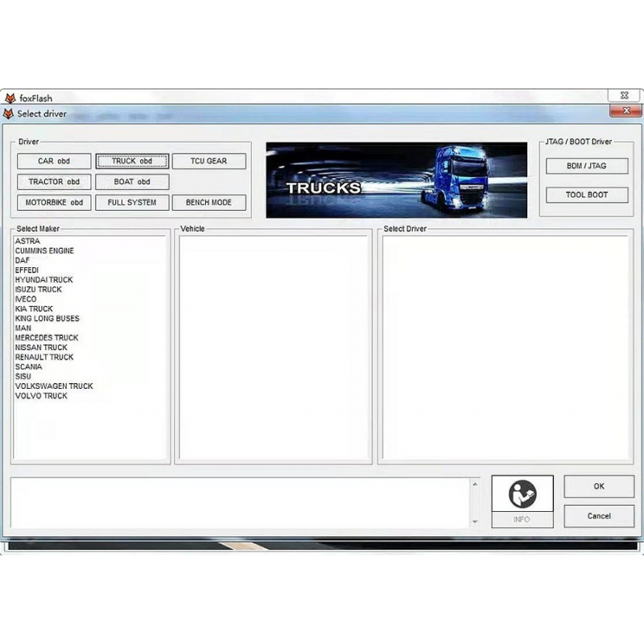Viewport: 644px width, 644px height.
Task: Open the BDM / JTAG driver
Action: [587, 166]
